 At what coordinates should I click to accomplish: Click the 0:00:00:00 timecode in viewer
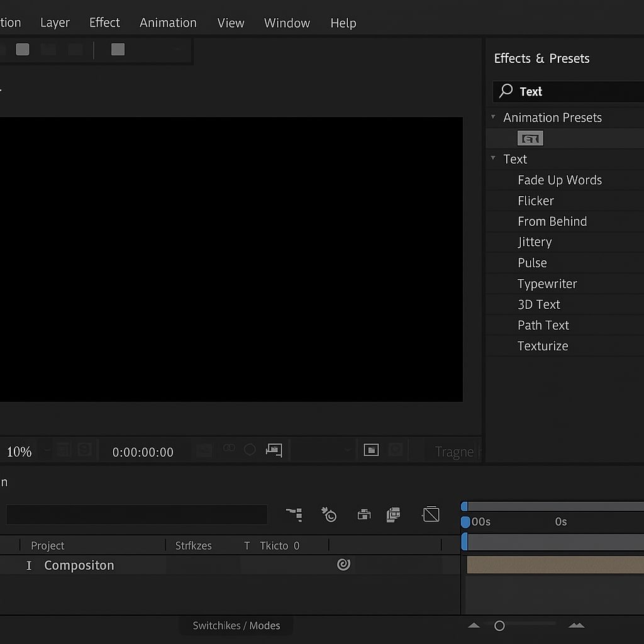143,452
